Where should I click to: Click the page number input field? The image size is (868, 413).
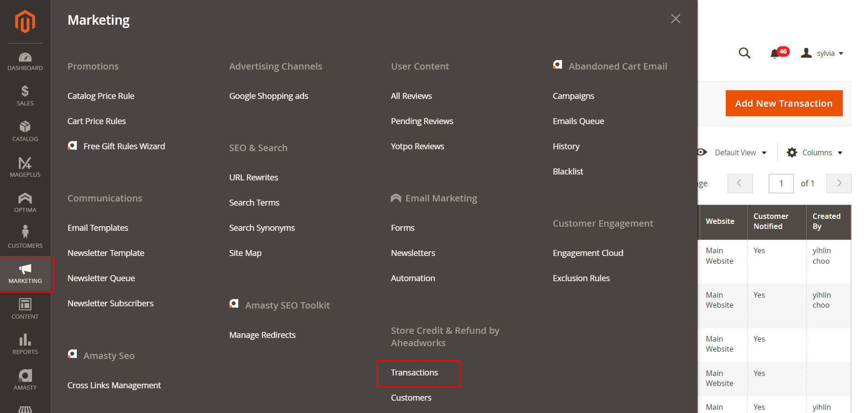(781, 184)
